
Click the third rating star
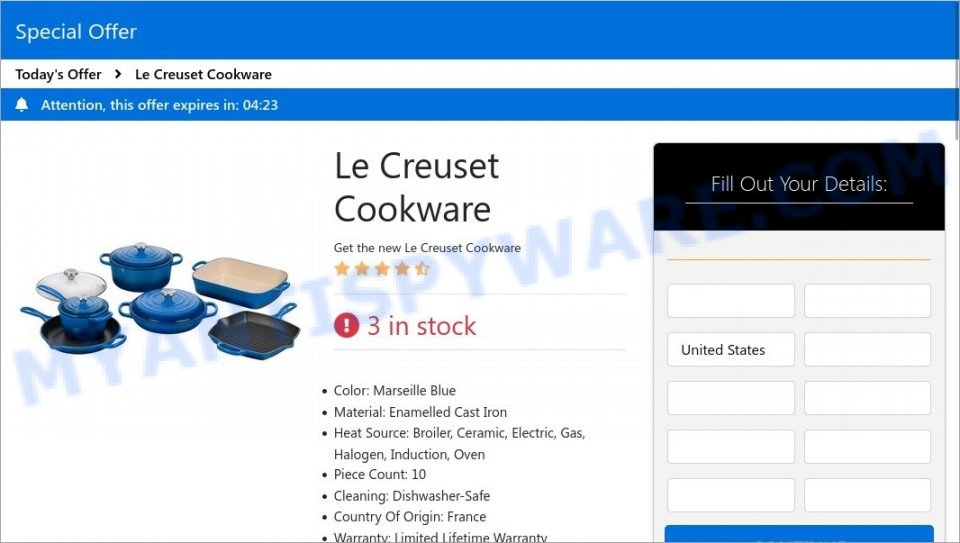click(382, 269)
